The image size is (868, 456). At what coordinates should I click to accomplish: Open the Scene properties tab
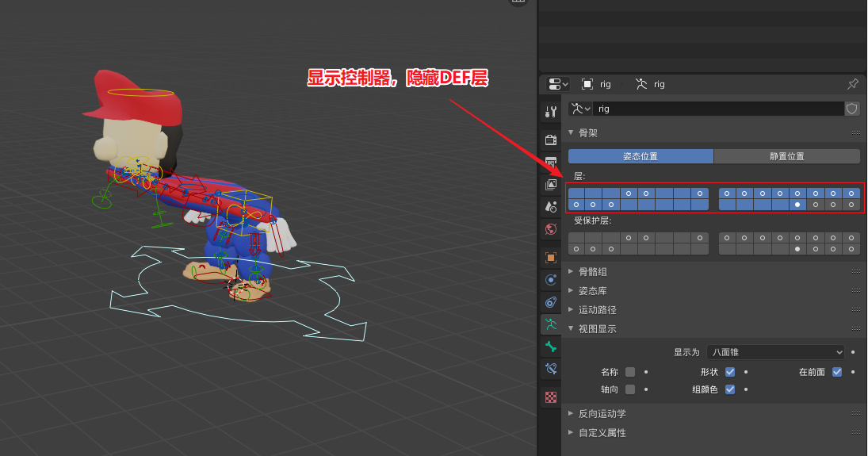551,207
